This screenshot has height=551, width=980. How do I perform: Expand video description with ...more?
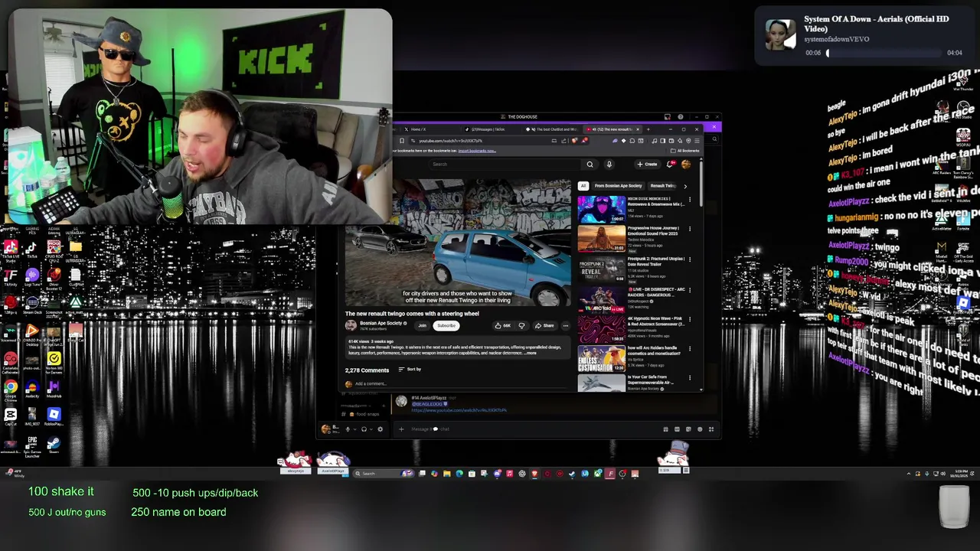click(x=531, y=353)
